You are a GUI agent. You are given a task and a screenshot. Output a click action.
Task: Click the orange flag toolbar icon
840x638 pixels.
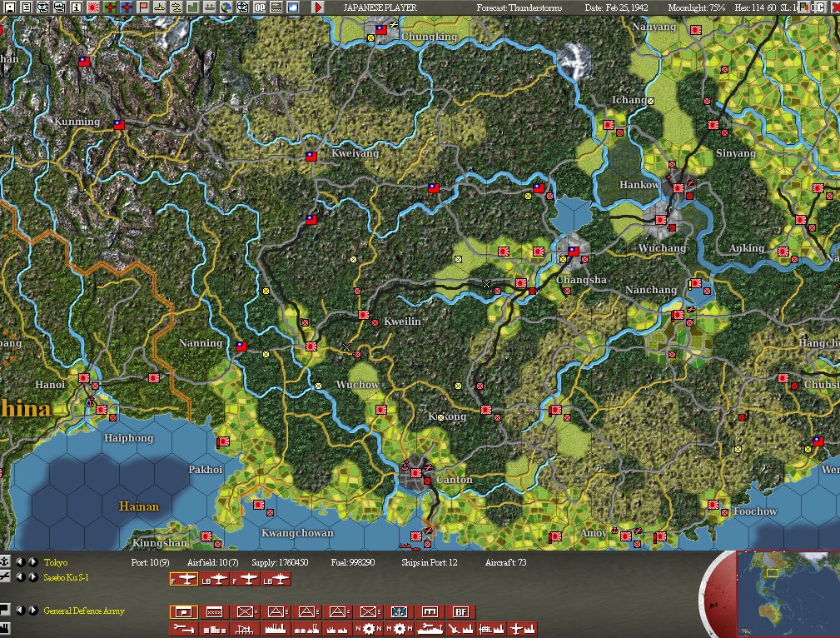[143, 7]
